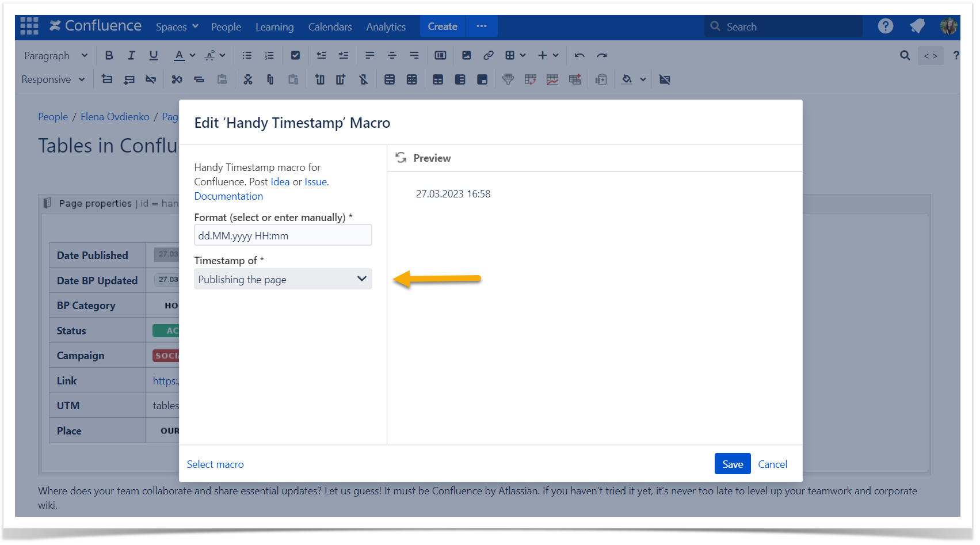The image size is (980, 545).
Task: Open the page layout tool
Action: pyautogui.click(x=440, y=55)
